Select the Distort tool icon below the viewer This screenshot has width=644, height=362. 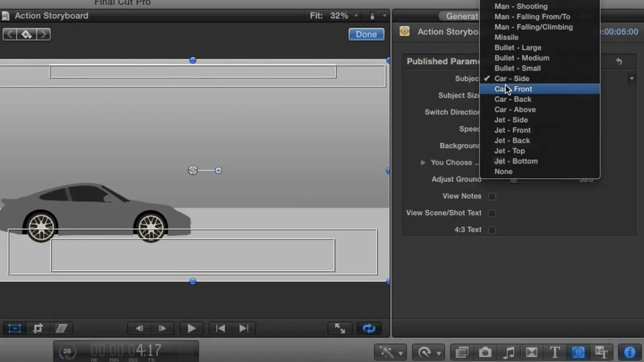pos(62,328)
